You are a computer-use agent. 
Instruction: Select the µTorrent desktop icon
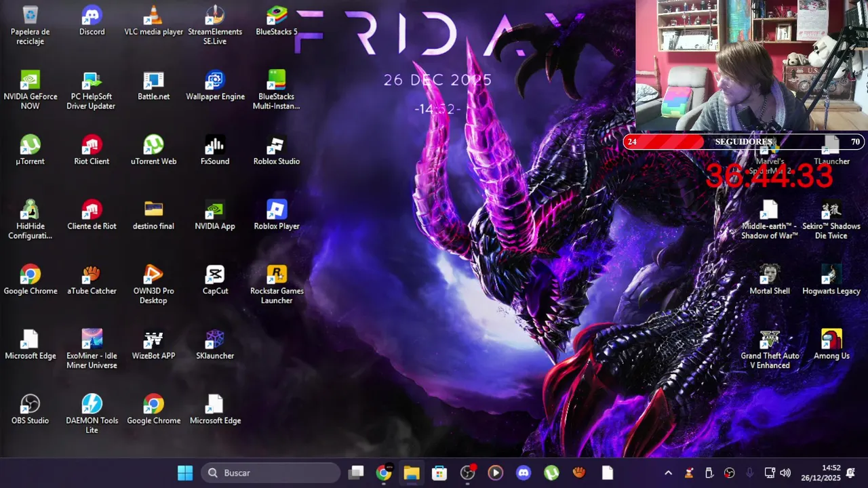(31, 150)
